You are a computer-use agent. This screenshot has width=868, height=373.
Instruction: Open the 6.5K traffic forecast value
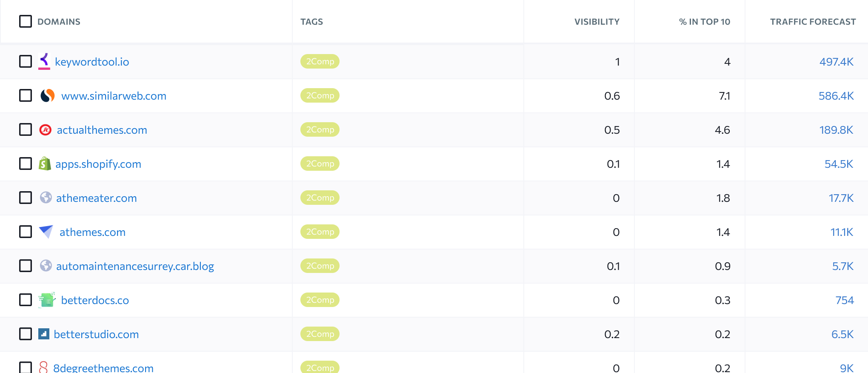tap(842, 334)
